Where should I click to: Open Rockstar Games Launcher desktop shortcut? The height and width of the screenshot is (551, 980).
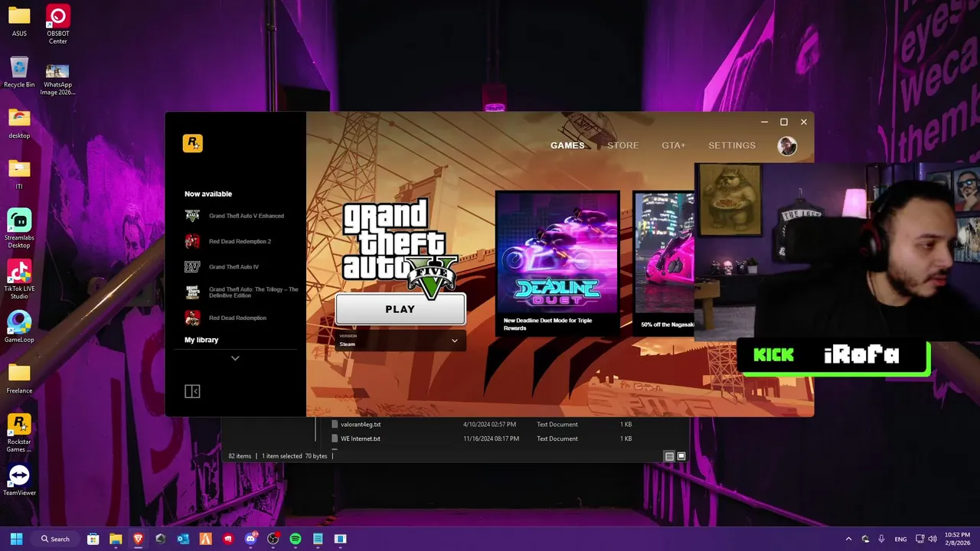pos(19,432)
